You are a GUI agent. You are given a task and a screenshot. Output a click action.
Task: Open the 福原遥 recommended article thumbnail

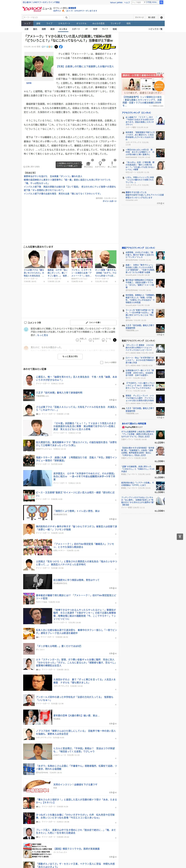[58, 259]
